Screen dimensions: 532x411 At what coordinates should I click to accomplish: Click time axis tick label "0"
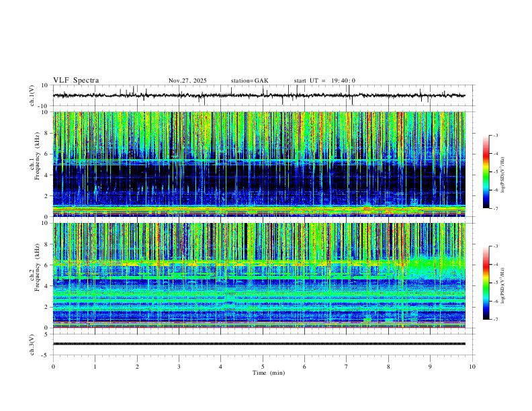[53, 367]
